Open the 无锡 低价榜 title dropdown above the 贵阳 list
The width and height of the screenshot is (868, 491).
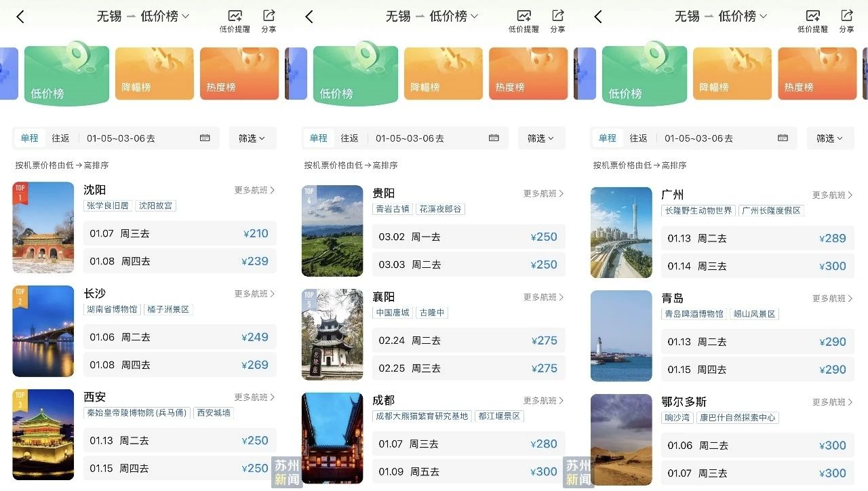pos(432,16)
